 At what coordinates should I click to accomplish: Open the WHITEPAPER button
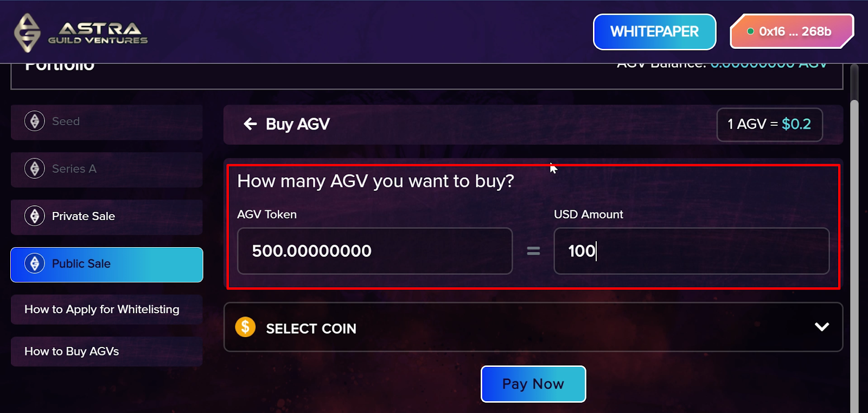pos(655,31)
